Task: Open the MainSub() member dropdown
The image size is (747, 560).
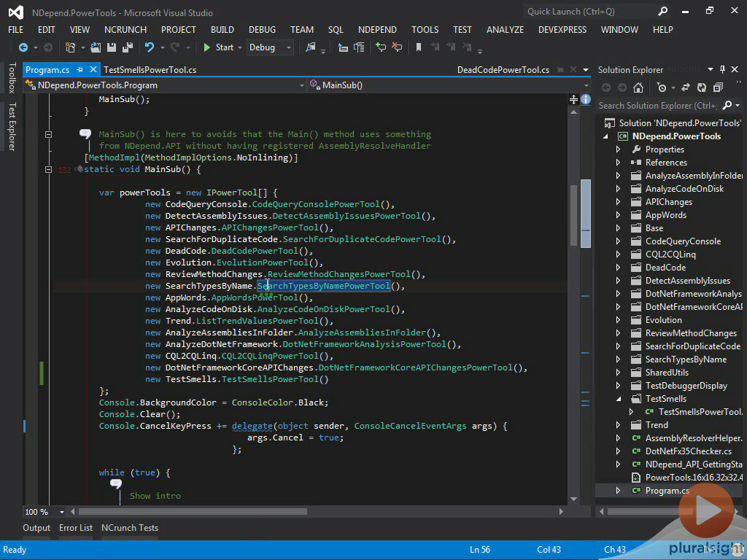Action: click(x=586, y=85)
